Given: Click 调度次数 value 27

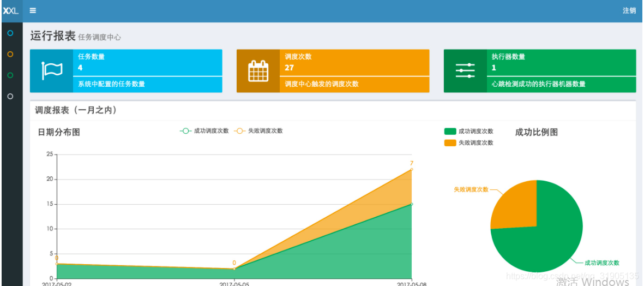Looking at the screenshot, I should click(x=289, y=68).
